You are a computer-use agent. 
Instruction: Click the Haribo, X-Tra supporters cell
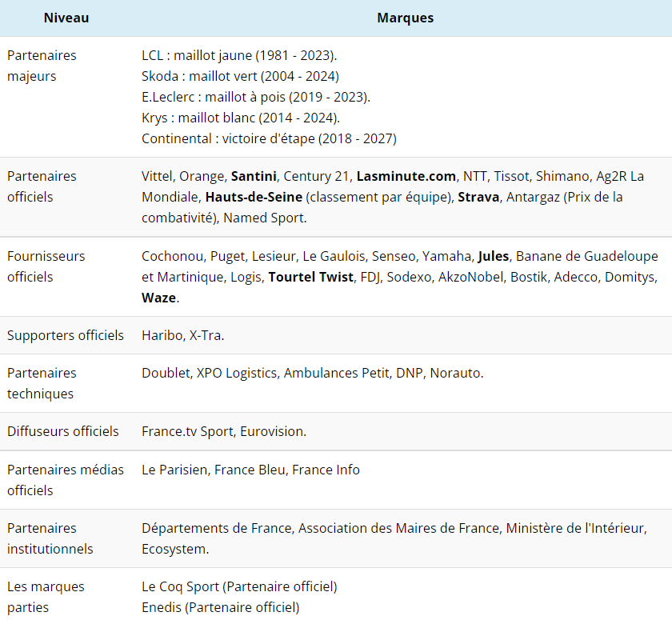[x=182, y=335]
